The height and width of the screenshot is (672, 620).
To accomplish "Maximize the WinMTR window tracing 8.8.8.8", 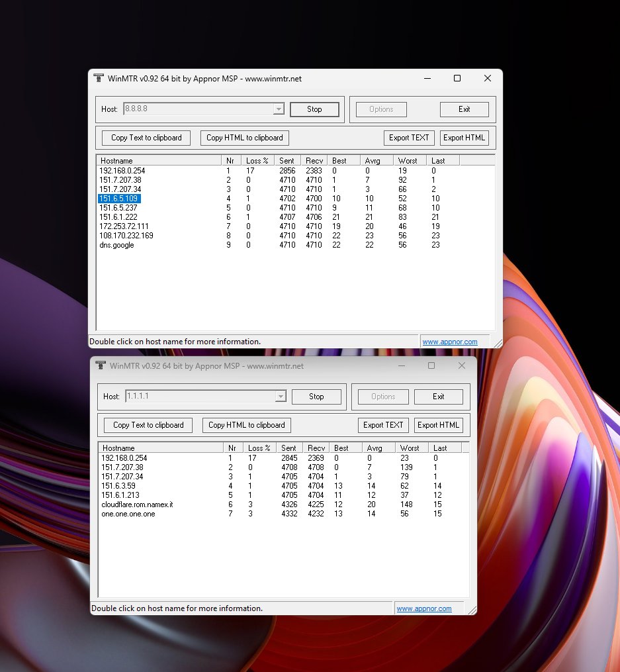I will 457,78.
